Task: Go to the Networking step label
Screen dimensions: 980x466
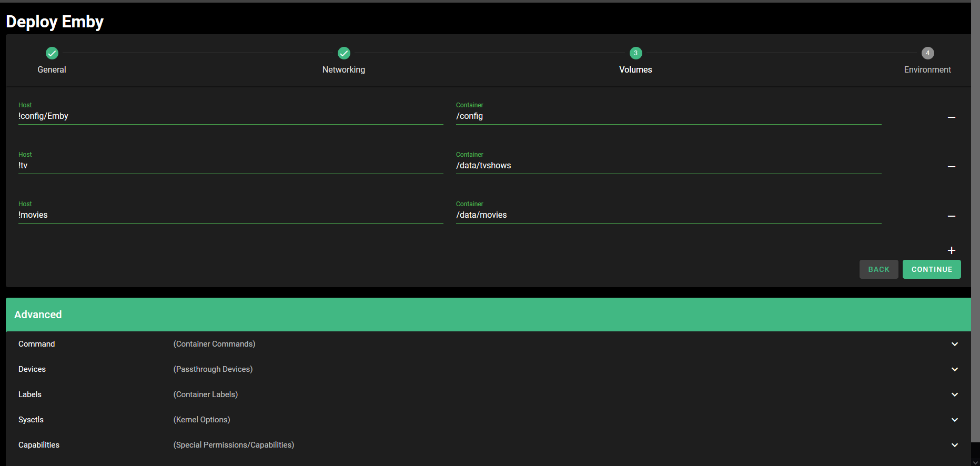Action: pos(343,69)
